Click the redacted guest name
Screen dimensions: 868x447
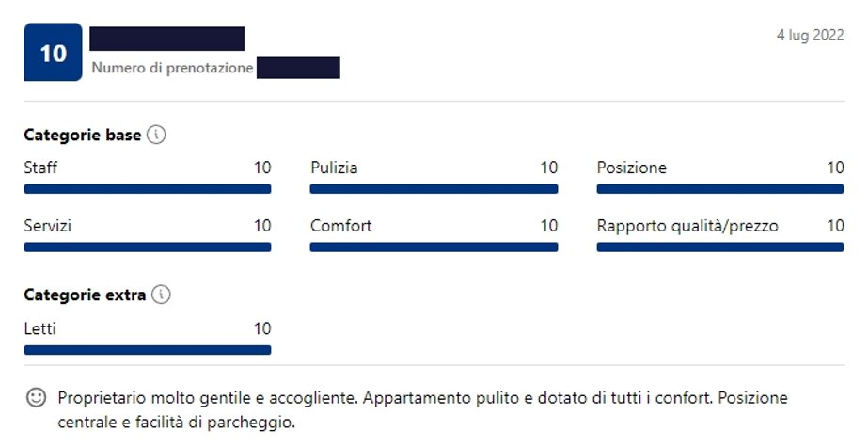(167, 39)
